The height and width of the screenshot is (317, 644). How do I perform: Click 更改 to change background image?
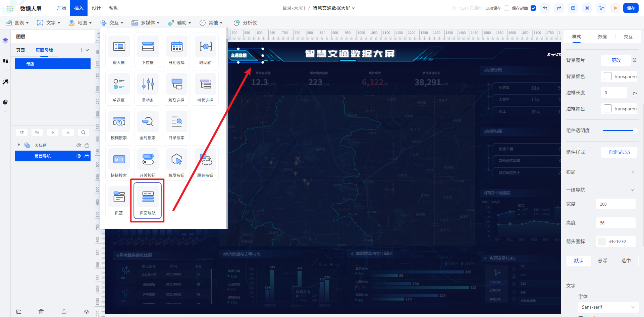tap(616, 60)
